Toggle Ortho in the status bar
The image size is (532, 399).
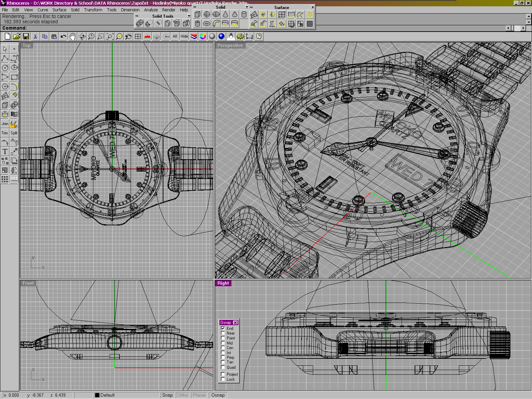183,395
